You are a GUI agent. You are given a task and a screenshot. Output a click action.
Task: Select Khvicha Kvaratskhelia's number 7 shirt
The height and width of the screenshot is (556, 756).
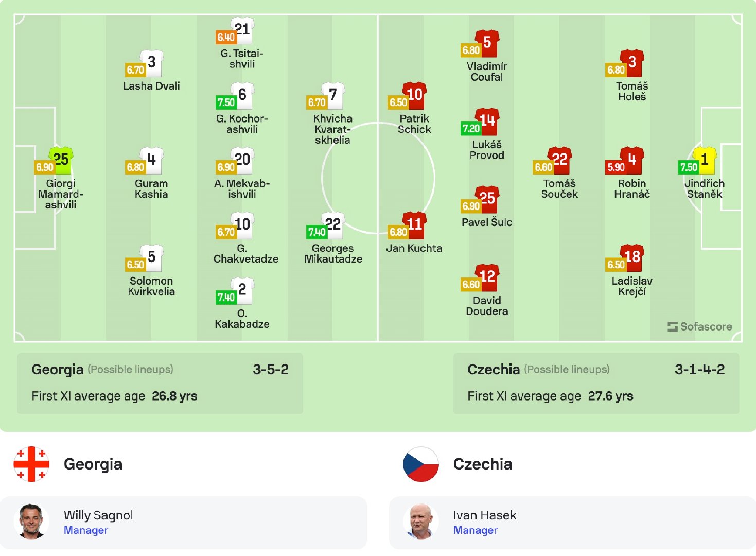coord(333,95)
